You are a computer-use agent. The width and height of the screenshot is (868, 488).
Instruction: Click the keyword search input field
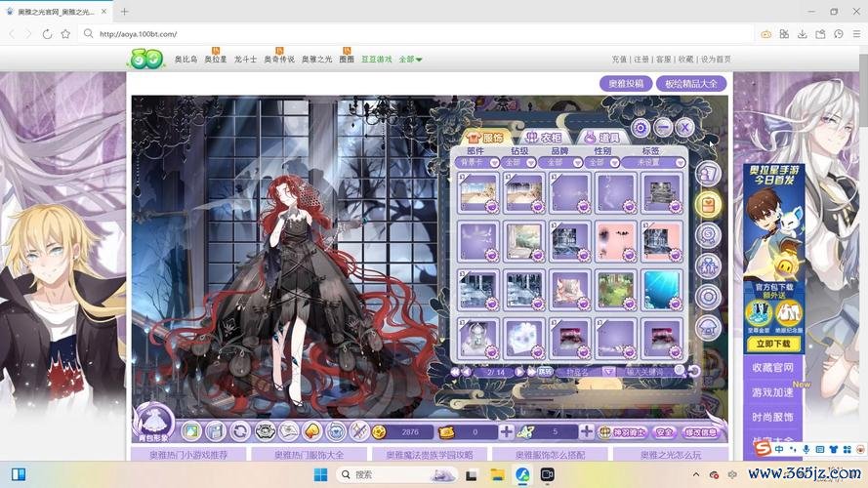pyautogui.click(x=645, y=372)
